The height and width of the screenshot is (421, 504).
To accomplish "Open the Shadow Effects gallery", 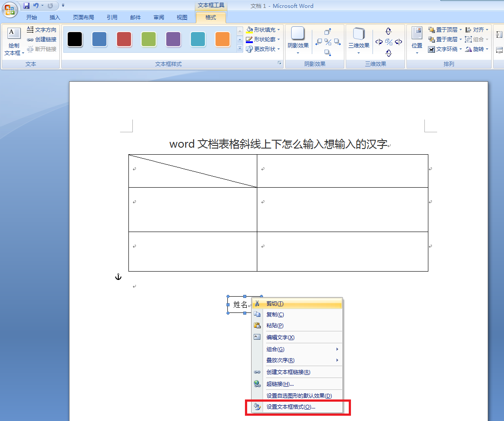I will click(x=298, y=40).
